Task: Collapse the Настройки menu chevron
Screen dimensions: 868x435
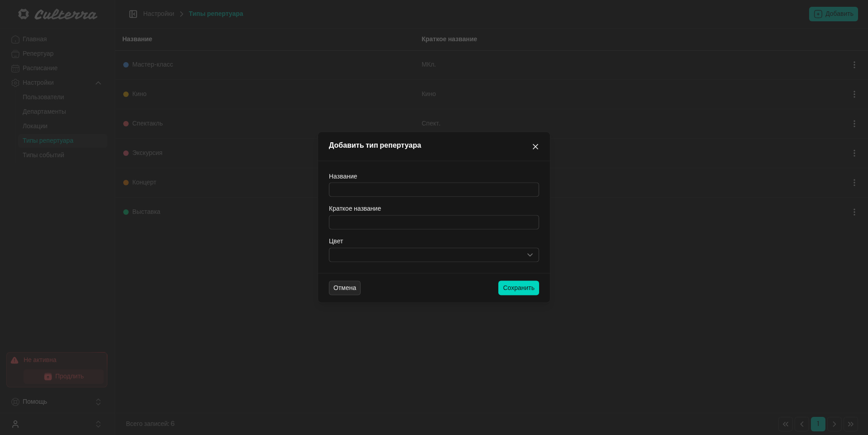Action: pyautogui.click(x=98, y=83)
